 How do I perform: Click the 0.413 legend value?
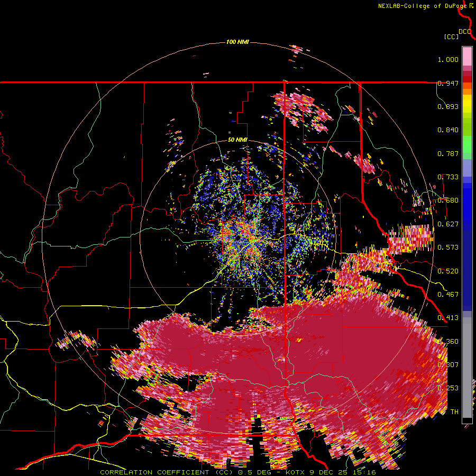(x=448, y=318)
